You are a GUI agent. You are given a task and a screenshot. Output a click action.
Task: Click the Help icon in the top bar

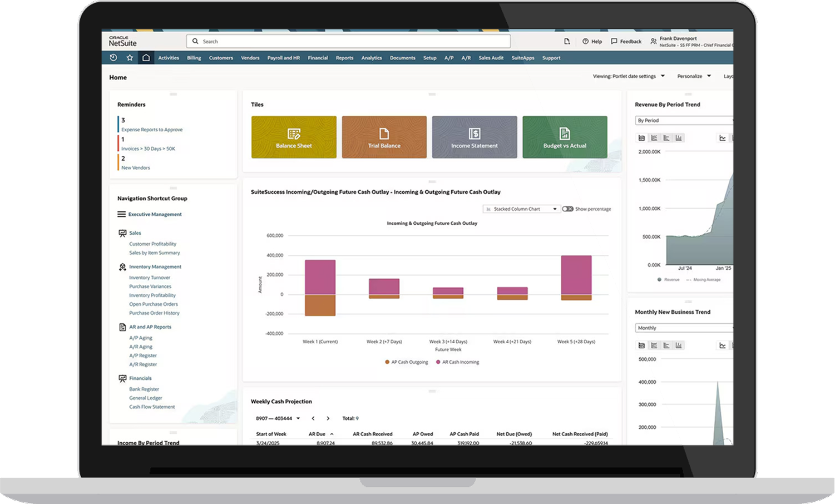586,41
